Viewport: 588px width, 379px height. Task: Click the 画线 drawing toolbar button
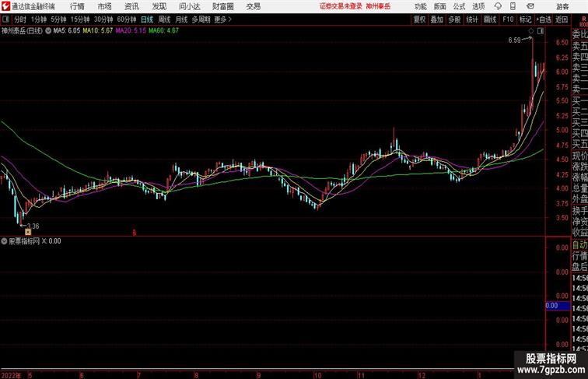pyautogui.click(x=490, y=19)
